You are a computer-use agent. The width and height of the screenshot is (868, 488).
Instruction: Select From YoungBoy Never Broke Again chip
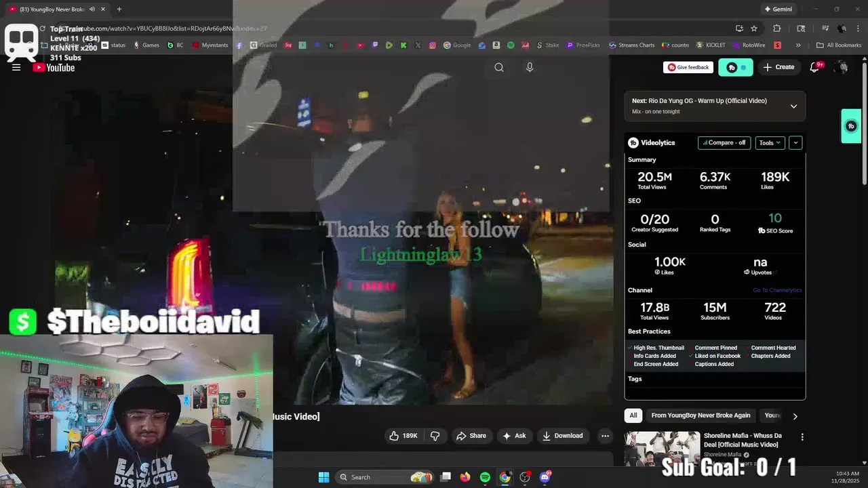[701, 415]
